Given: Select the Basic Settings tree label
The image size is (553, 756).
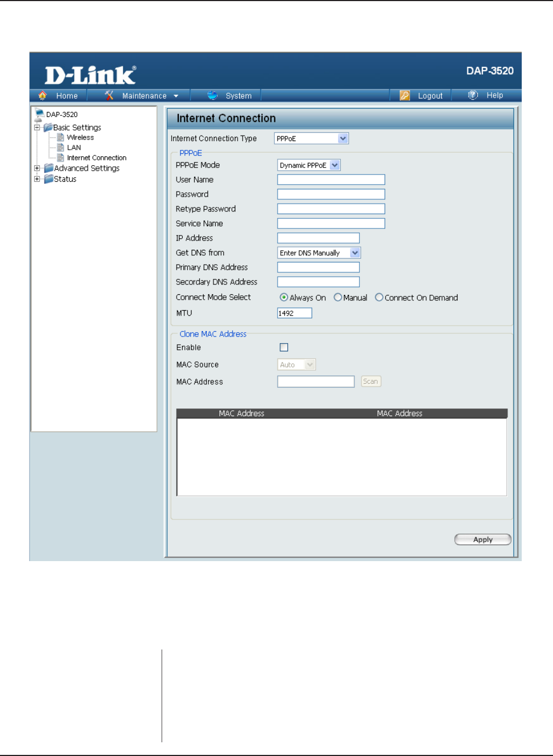Looking at the screenshot, I should click(77, 127).
